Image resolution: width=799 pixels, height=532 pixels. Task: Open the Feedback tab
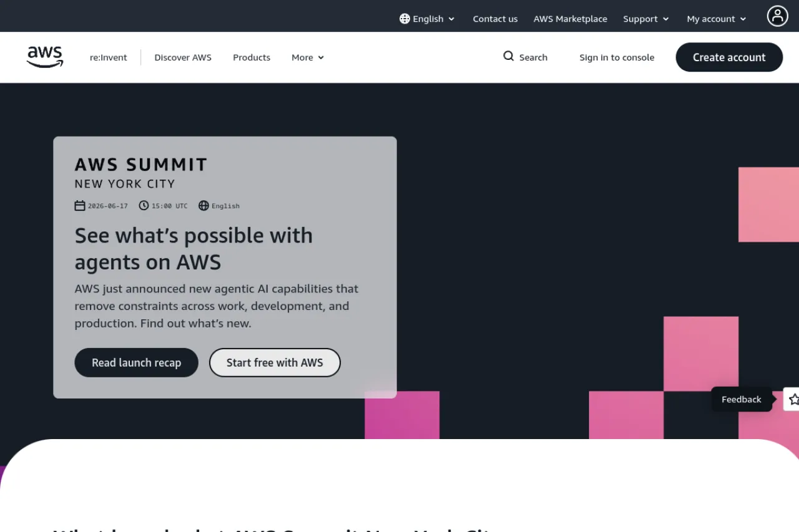(742, 399)
